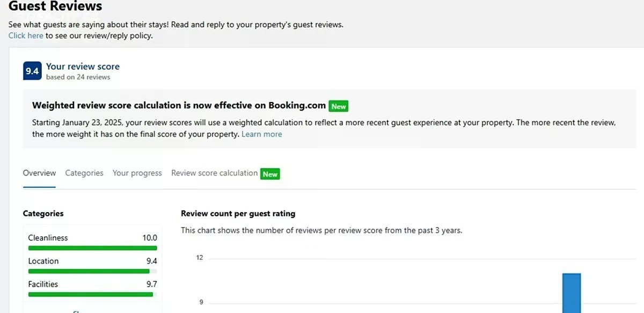644x313 pixels.
Task: Click the New badge beside Review score calculation
Action: point(270,174)
